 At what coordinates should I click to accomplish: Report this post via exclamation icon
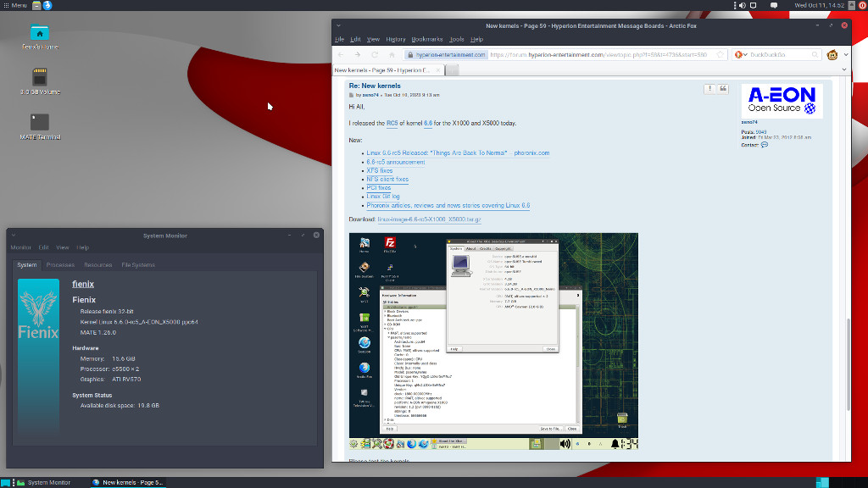pyautogui.click(x=709, y=88)
